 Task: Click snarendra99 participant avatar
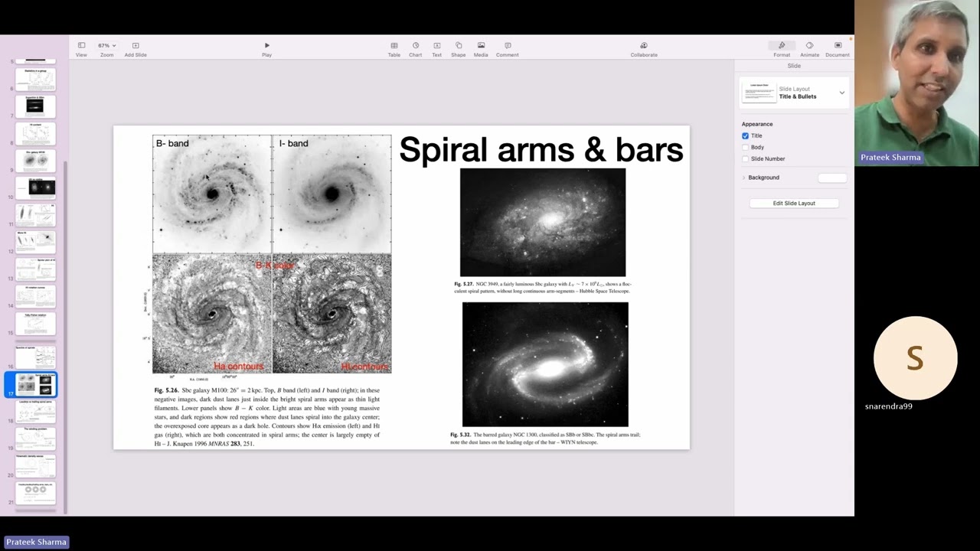(x=915, y=358)
